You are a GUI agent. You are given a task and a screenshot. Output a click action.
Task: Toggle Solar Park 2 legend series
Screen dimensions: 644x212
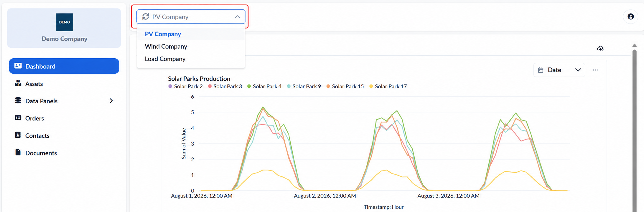click(185, 86)
